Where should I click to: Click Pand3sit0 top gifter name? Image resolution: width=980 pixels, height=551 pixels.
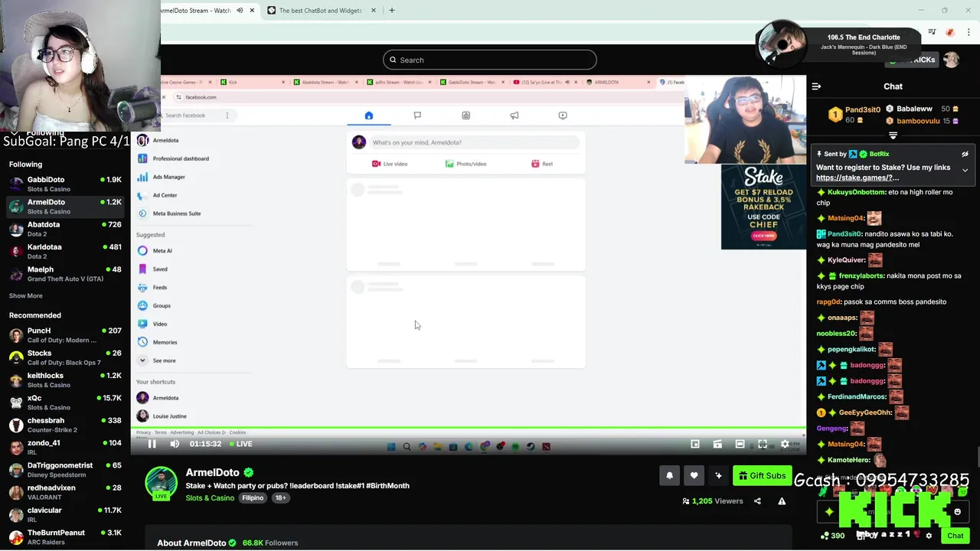click(863, 110)
